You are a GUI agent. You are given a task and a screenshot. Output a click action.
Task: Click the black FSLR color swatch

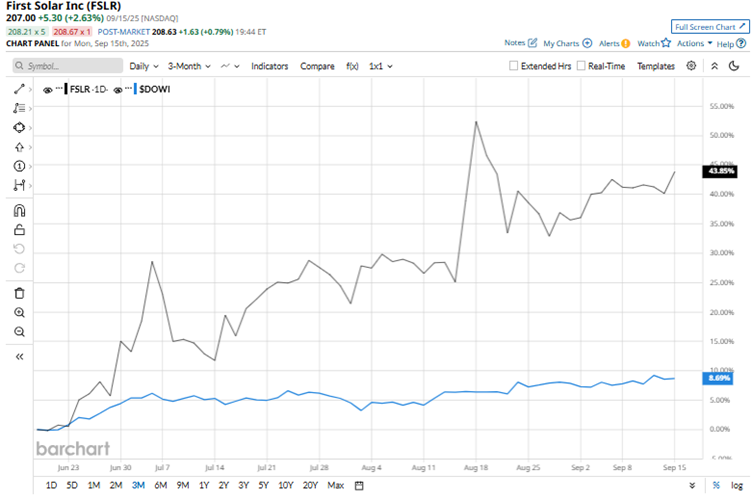[66, 89]
